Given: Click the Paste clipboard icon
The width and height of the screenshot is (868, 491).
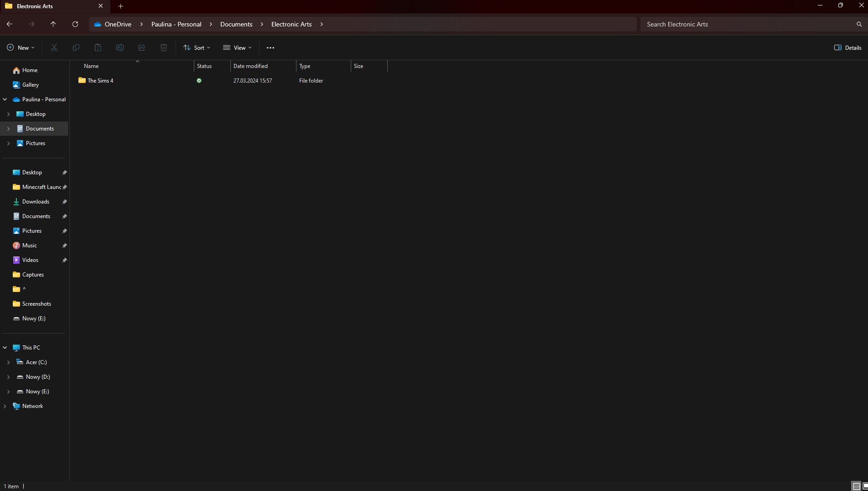Looking at the screenshot, I should [x=98, y=47].
